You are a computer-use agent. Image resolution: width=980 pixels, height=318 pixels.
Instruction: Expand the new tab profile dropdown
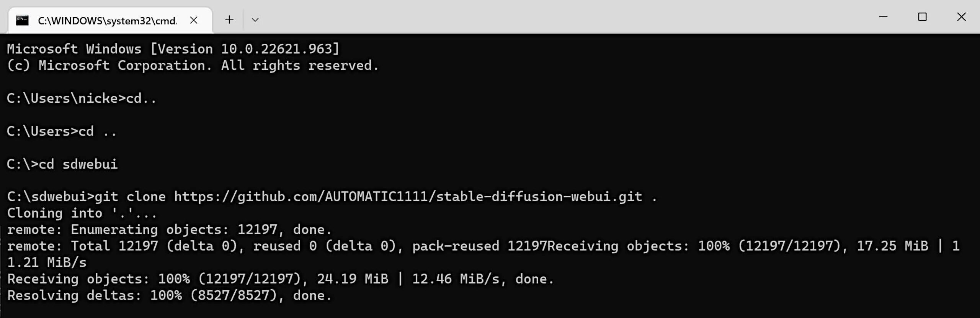tap(255, 20)
